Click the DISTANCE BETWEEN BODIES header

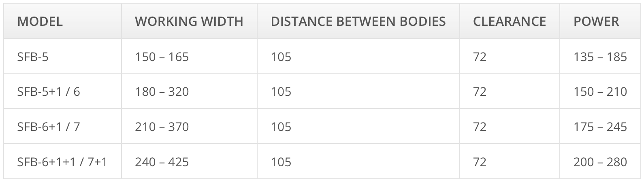[x=358, y=21]
